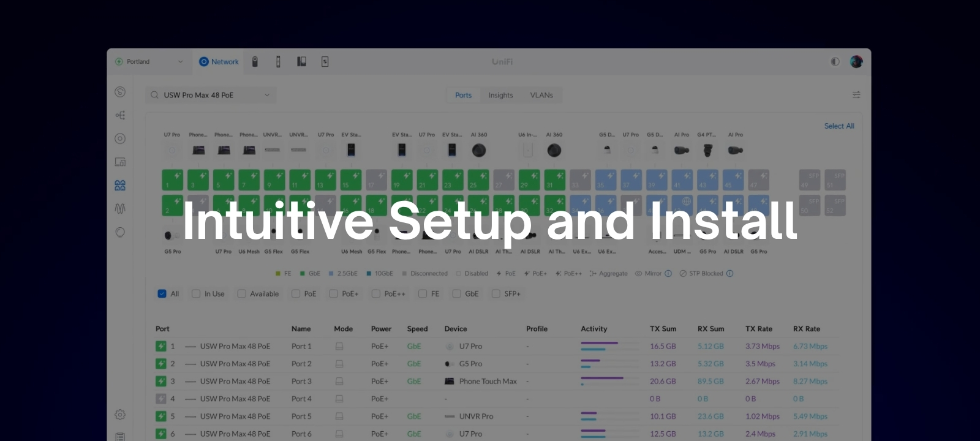The width and height of the screenshot is (980, 441).
Task: Sort table by RX Rate column header
Action: (x=807, y=329)
